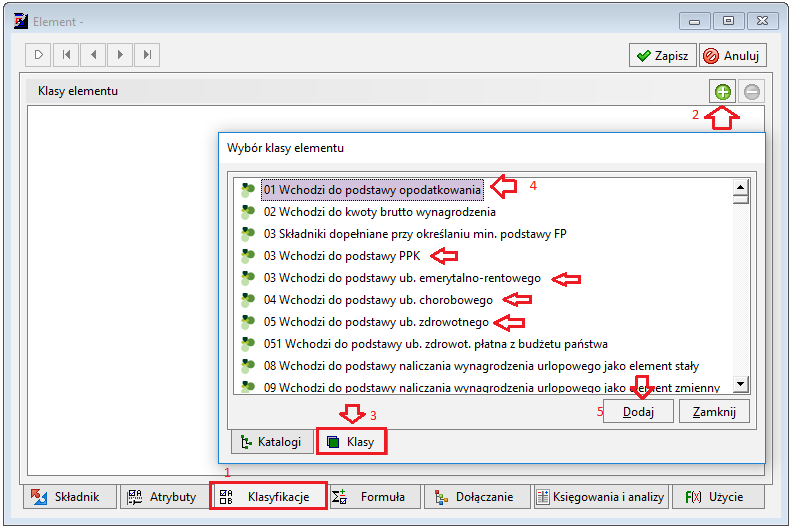This screenshot has width=793, height=532.
Task: Close class chooser with Zamknij
Action: (x=714, y=412)
